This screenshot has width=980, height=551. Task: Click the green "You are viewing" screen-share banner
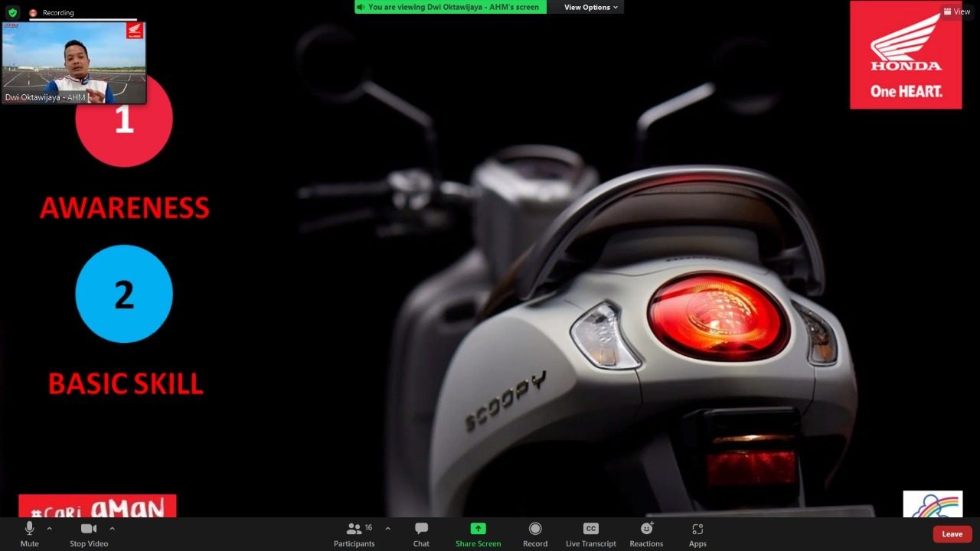tap(450, 7)
